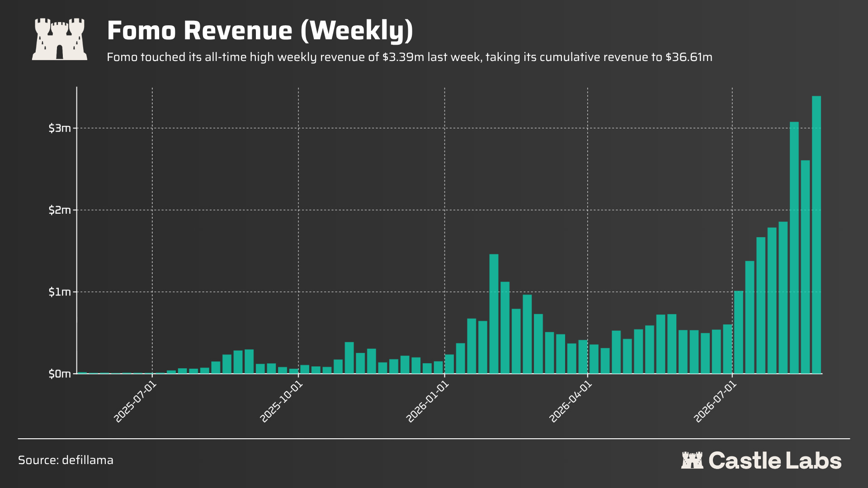The width and height of the screenshot is (868, 488).
Task: Click the "2026-04-01" x-axis date label
Action: click(x=570, y=402)
